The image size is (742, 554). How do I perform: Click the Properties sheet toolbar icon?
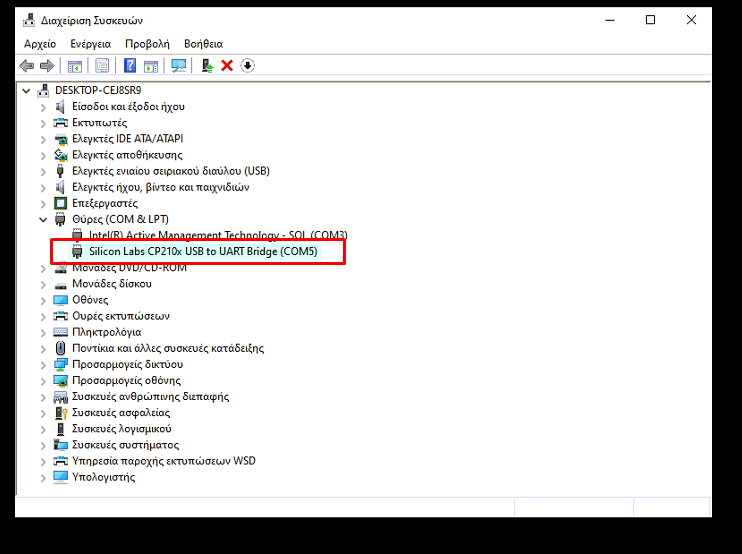coord(102,66)
